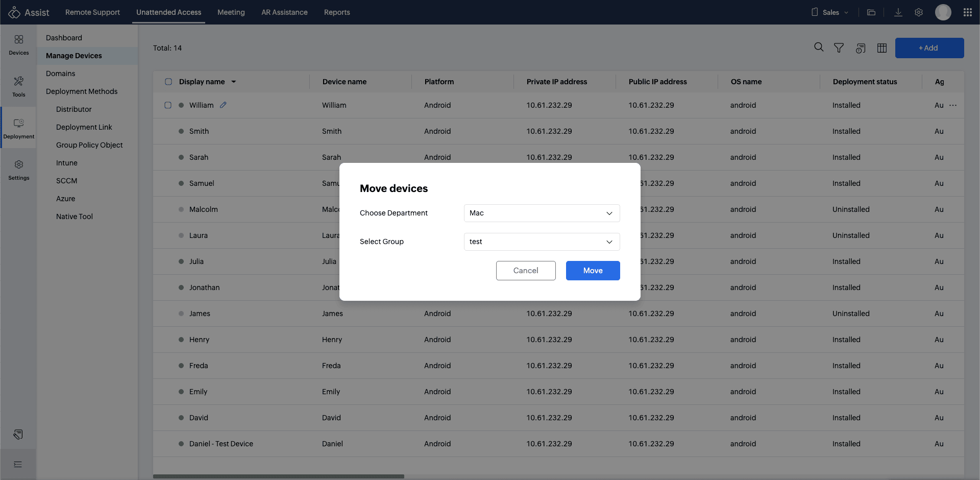This screenshot has width=980, height=480.
Task: Click the download icon in top bar
Action: (x=898, y=12)
